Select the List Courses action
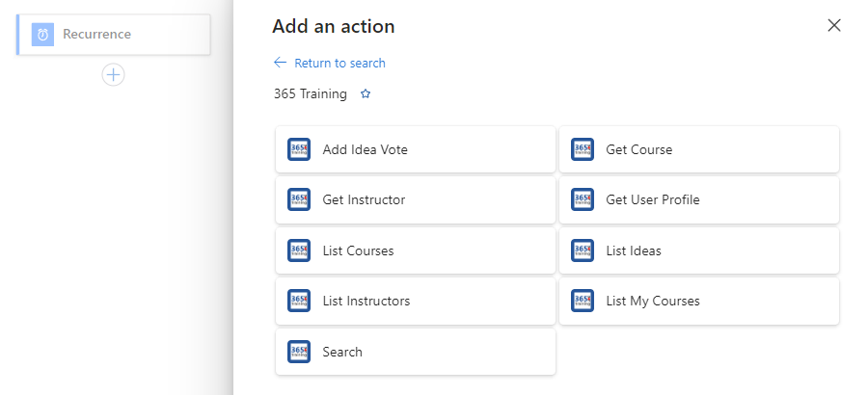 point(416,250)
